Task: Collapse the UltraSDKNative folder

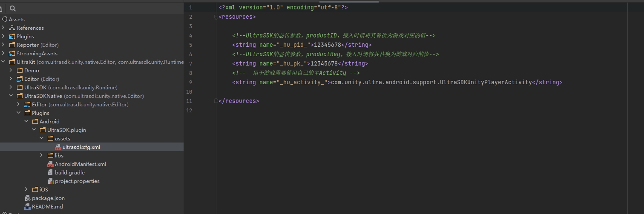Action: 11,96
